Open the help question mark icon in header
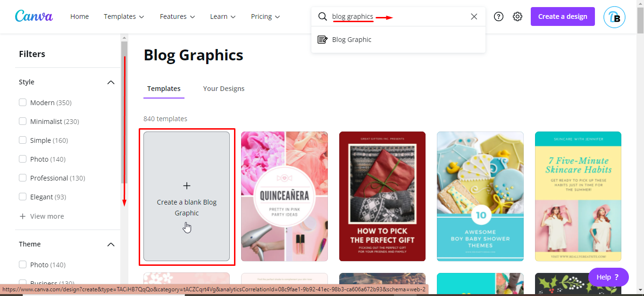This screenshot has height=296, width=644. pyautogui.click(x=499, y=16)
